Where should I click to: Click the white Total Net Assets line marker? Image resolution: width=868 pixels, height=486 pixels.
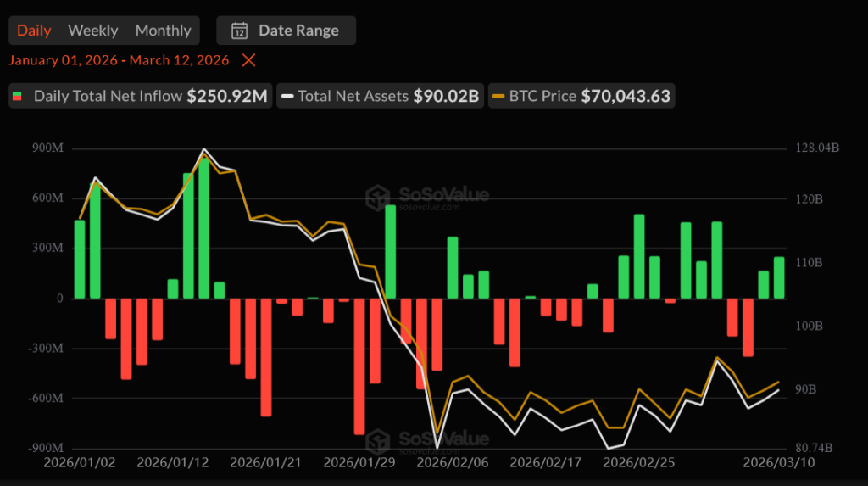tap(287, 96)
